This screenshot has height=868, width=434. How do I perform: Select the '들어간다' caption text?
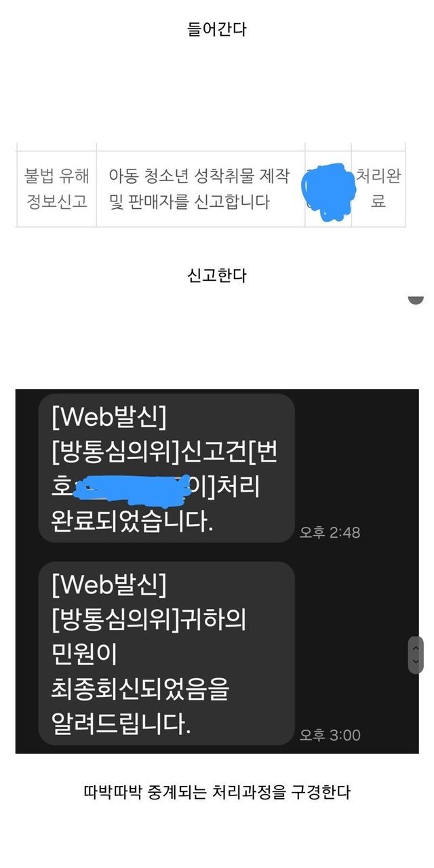click(x=217, y=30)
